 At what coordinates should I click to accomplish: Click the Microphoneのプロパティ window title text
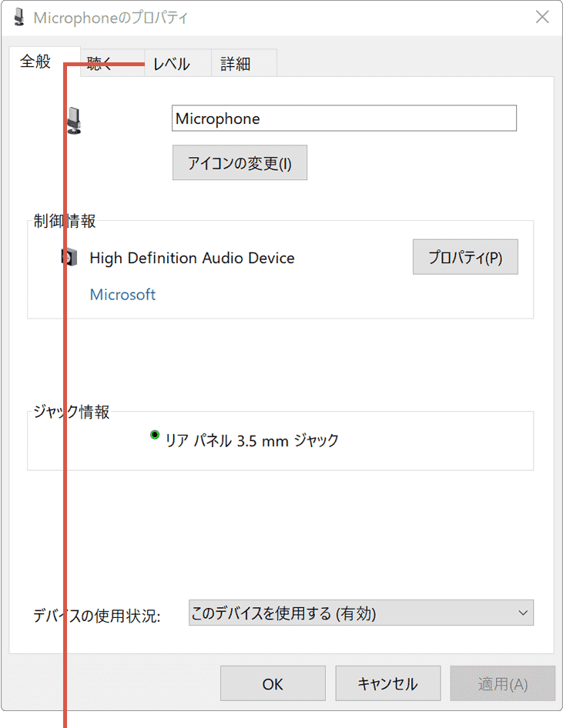pos(111,17)
